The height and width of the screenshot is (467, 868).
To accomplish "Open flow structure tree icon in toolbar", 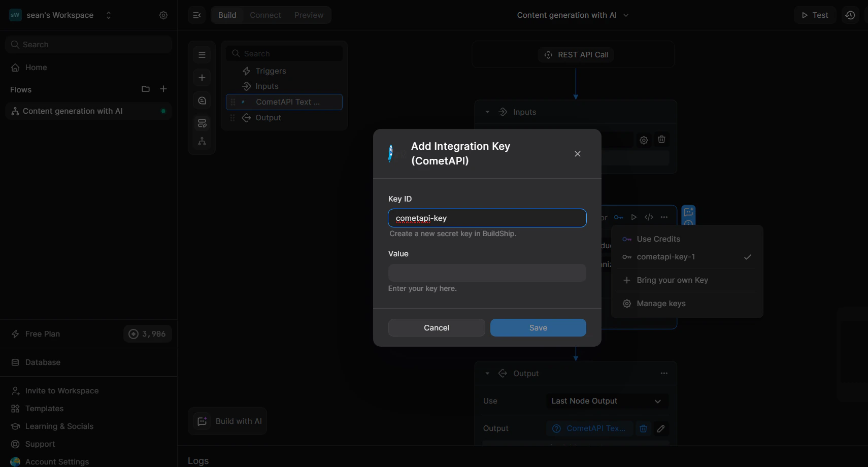I will (x=202, y=141).
